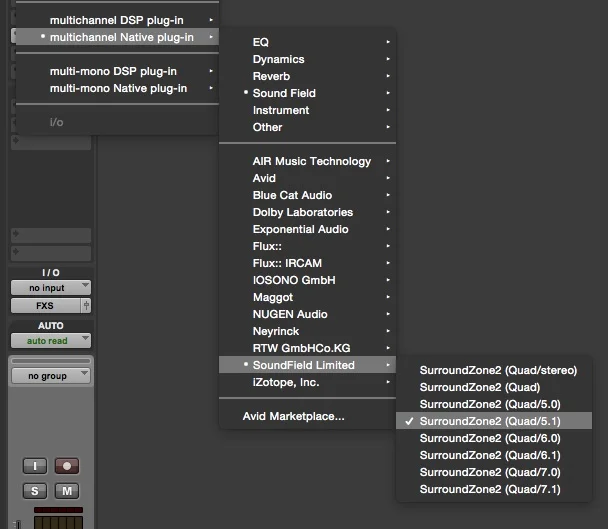Expand Exponential Audio submenu
Screen dimensions: 608x529
[x=307, y=230]
